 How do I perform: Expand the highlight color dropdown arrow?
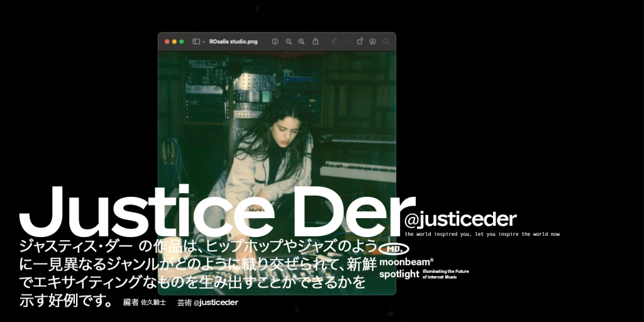point(347,42)
